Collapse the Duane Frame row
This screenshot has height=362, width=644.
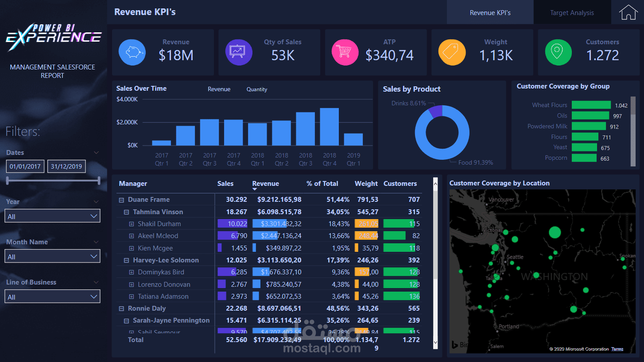[121, 200]
